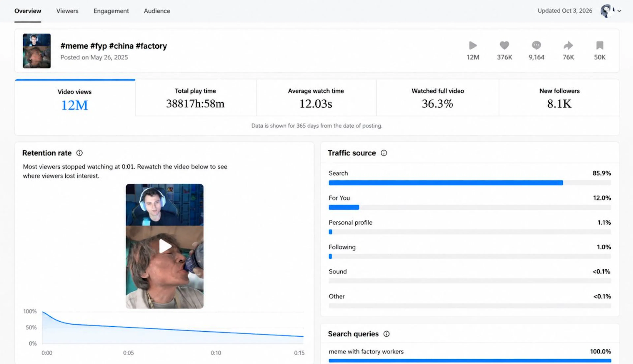Click the comments bubble icon above 9,164
Viewport: 633px width, 364px height.
tap(536, 45)
